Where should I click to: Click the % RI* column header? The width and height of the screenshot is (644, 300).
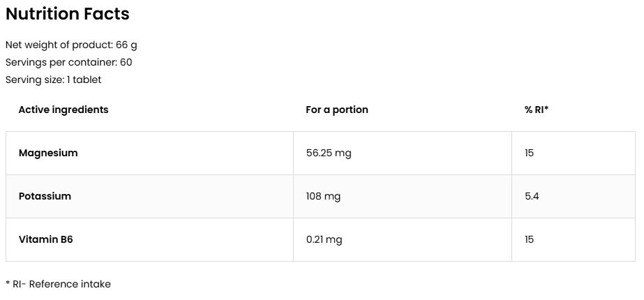point(537,110)
